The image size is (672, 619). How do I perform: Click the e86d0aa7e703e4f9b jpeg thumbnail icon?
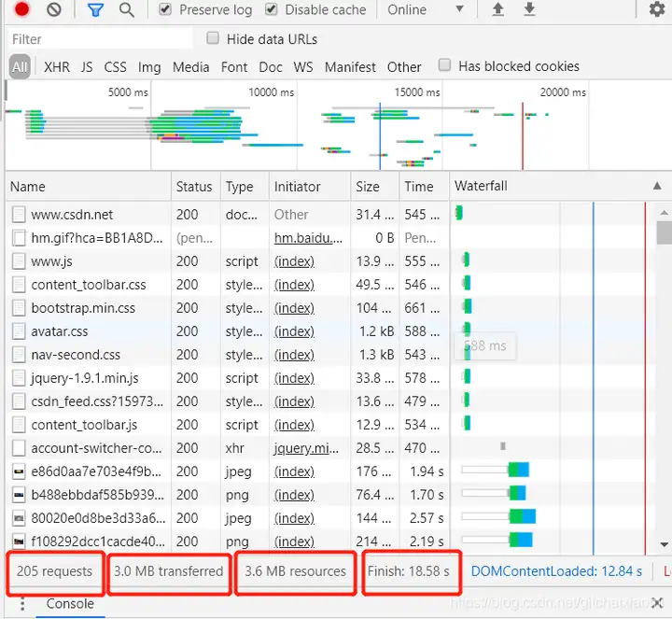19,471
